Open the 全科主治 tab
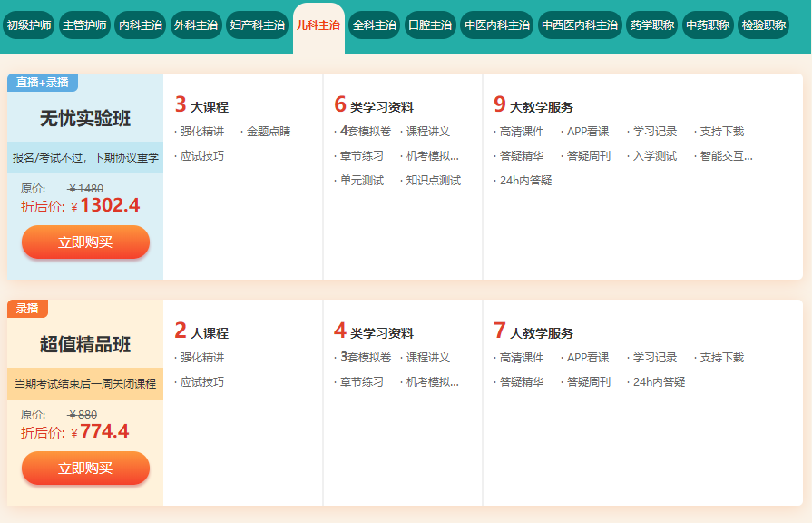 [x=374, y=25]
